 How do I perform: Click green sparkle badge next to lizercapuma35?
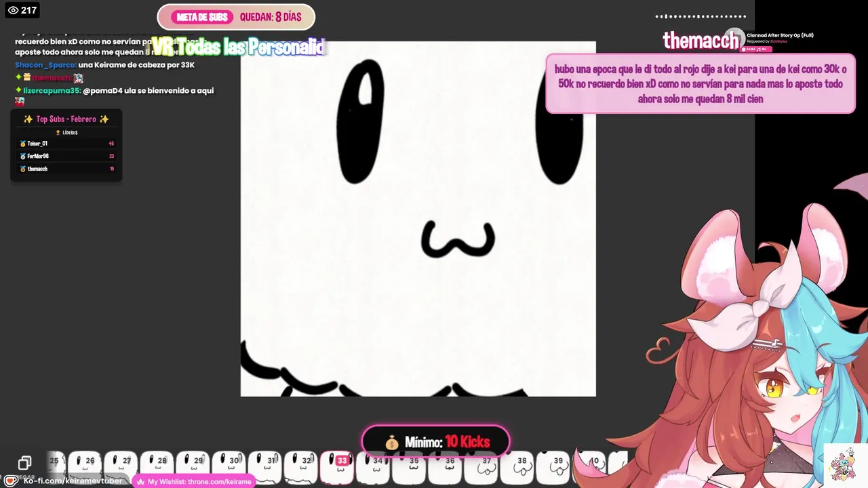(19, 90)
